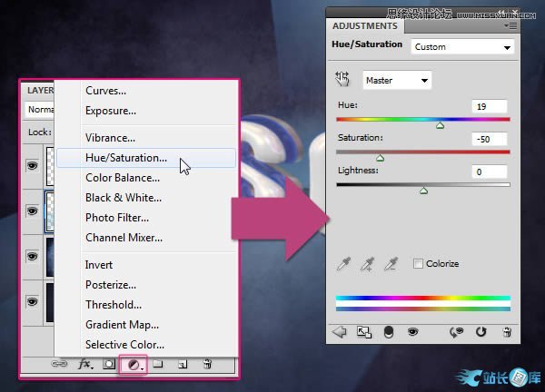Select Color Balance... menu entry

pyautogui.click(x=123, y=178)
